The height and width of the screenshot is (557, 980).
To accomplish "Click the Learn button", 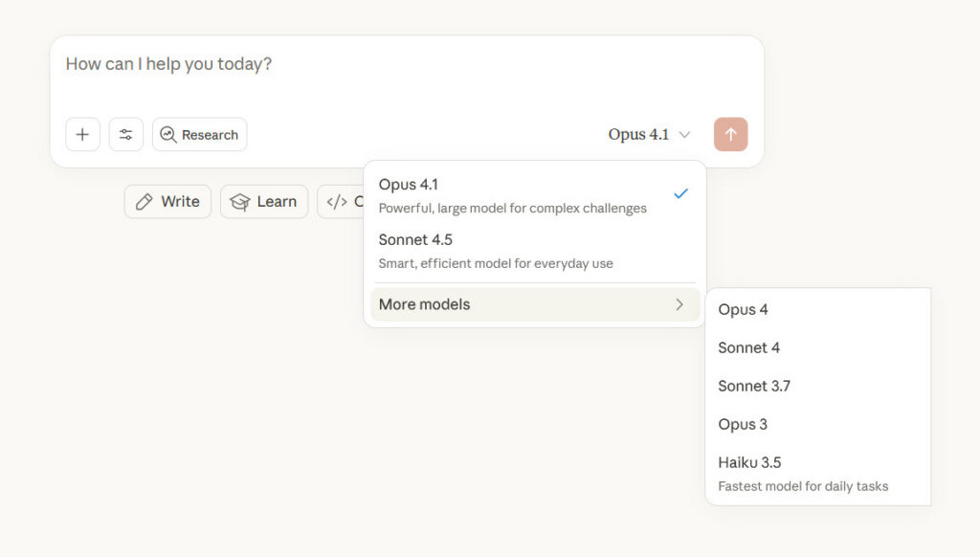I will (x=264, y=201).
